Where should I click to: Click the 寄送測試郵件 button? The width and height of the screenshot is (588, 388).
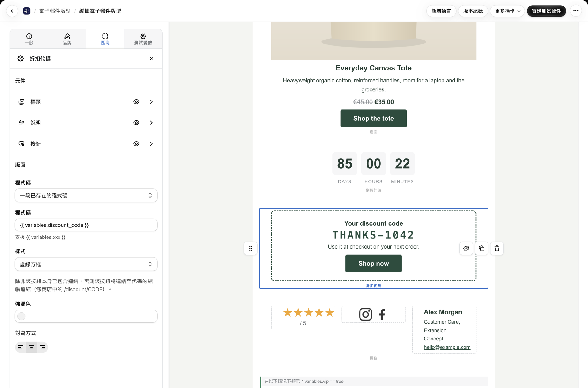546,11
